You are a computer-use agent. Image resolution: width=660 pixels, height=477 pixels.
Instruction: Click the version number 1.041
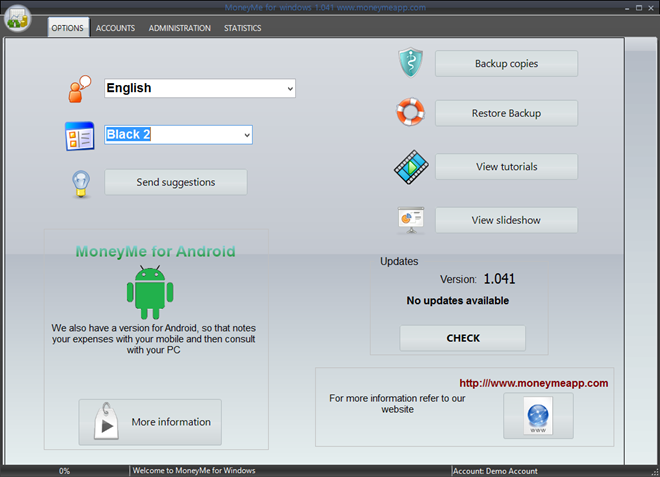pos(499,279)
